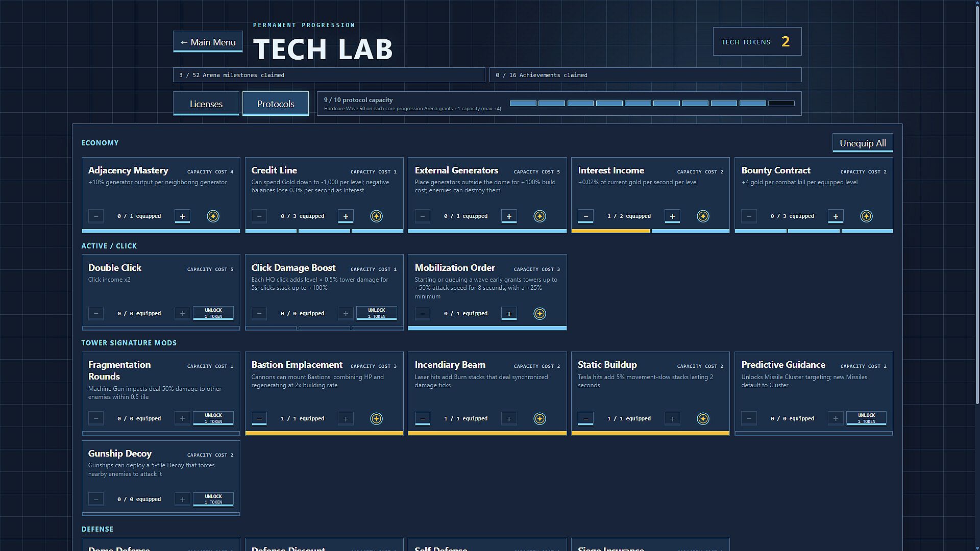Decrease Interest Income equipped level
Screen dimensions: 980x551
(x=585, y=216)
